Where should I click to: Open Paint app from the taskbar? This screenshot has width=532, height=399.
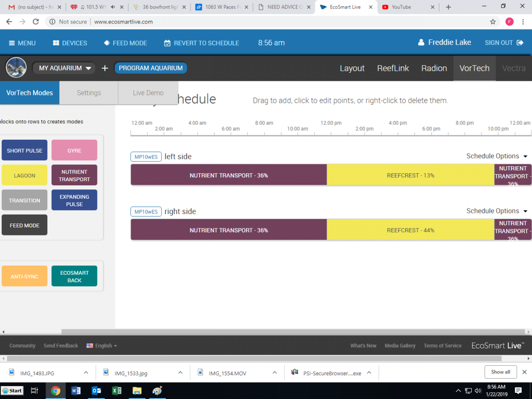(x=157, y=391)
